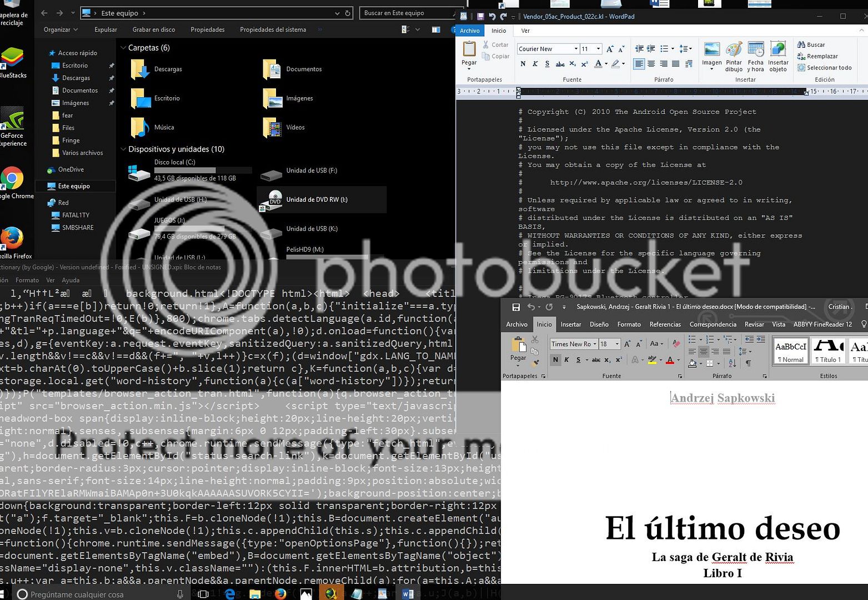Clear formatting with Word eraser icon
This screenshot has width=868, height=600.
(676, 344)
